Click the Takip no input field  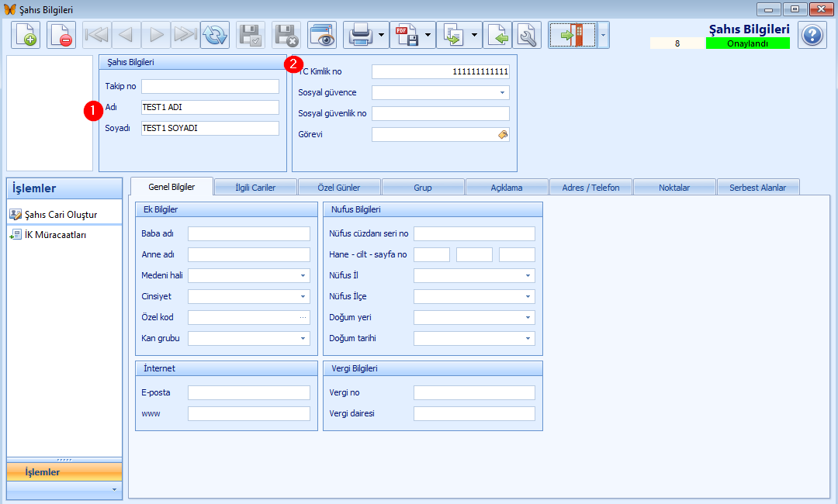pyautogui.click(x=210, y=87)
